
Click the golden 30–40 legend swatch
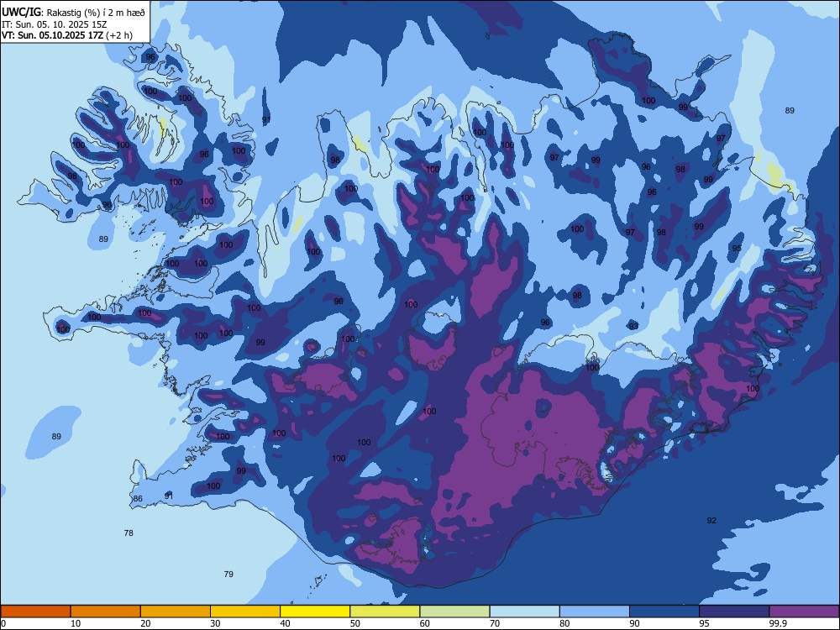coord(245,612)
